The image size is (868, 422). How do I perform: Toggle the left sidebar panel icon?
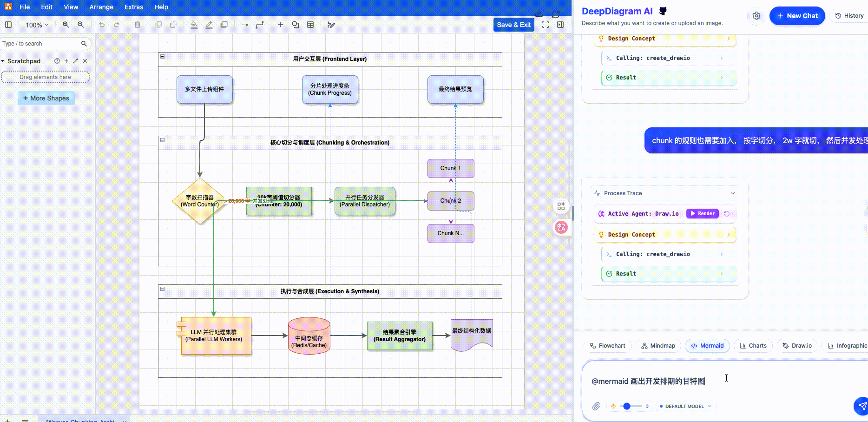pyautogui.click(x=8, y=25)
